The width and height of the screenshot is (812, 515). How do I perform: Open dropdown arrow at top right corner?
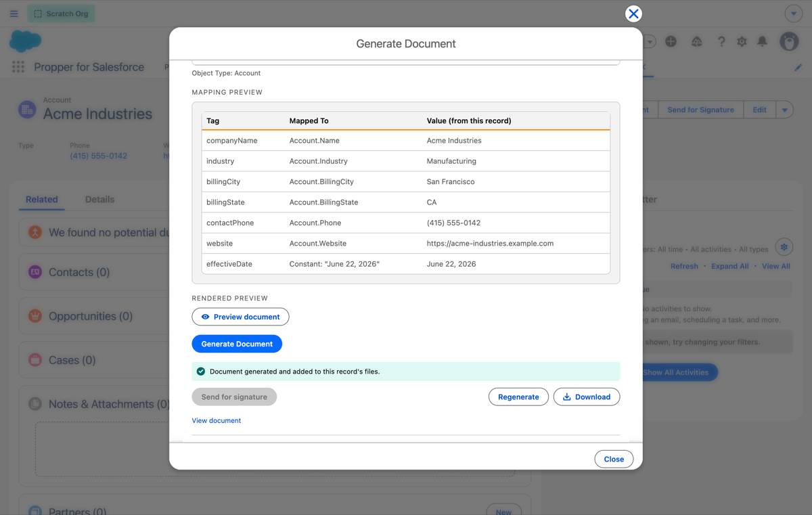[794, 14]
